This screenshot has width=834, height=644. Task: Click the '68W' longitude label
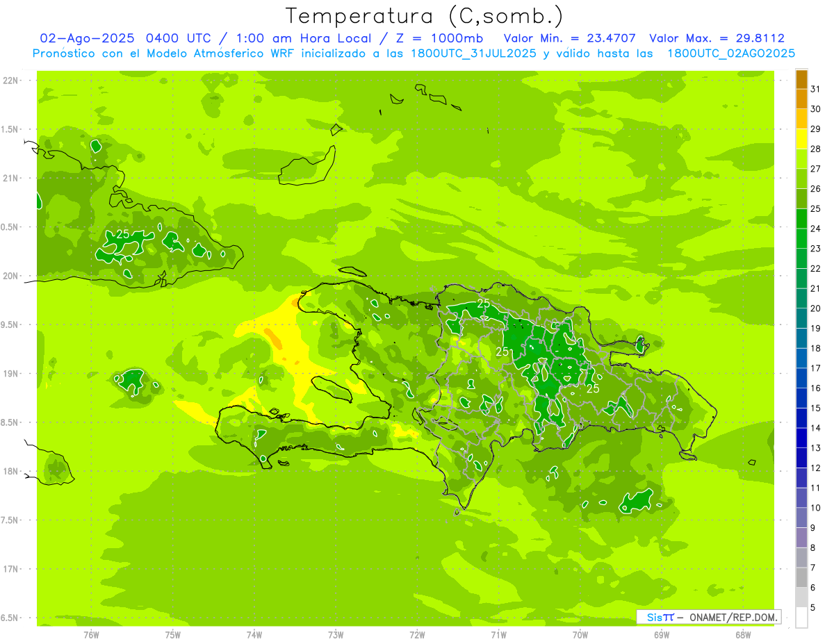(743, 634)
